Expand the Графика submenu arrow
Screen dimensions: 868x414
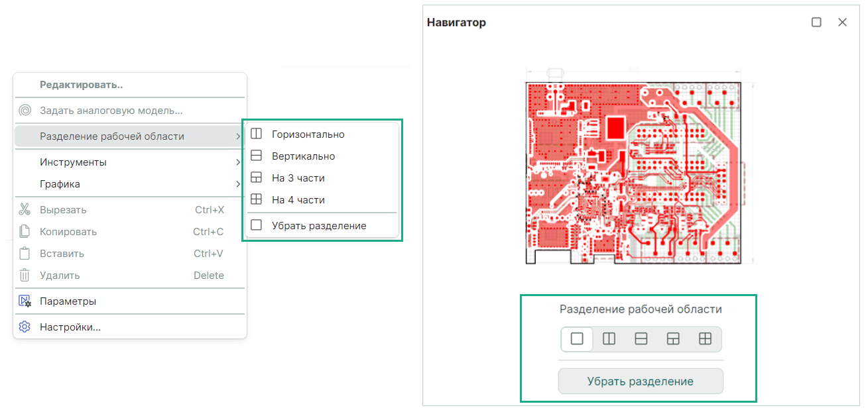pos(237,184)
